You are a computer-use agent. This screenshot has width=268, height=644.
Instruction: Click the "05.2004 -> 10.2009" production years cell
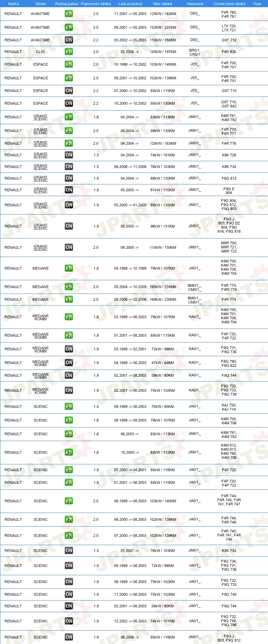pyautogui.click(x=130, y=287)
